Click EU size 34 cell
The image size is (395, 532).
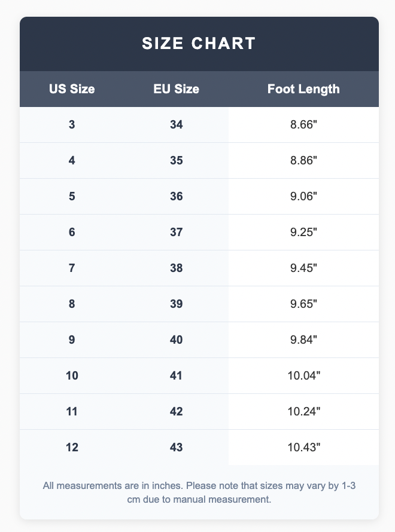click(176, 125)
